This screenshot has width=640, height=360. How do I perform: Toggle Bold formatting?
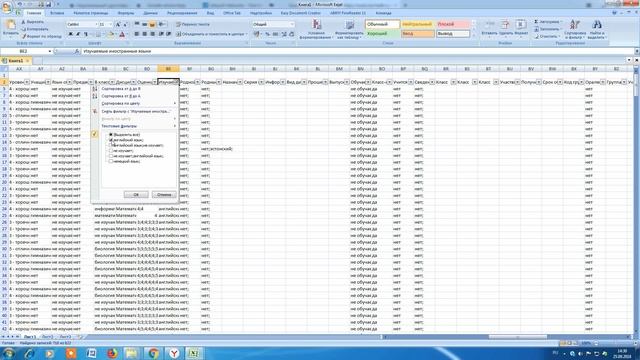pos(70,34)
